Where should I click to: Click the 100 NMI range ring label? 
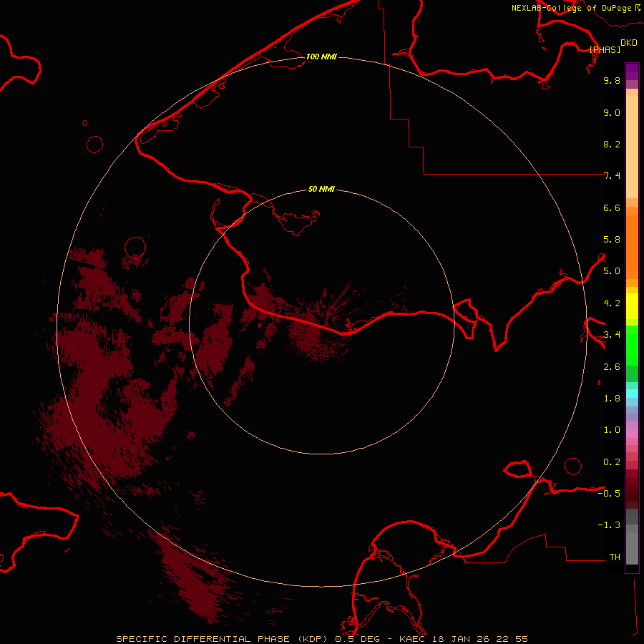coord(321,57)
